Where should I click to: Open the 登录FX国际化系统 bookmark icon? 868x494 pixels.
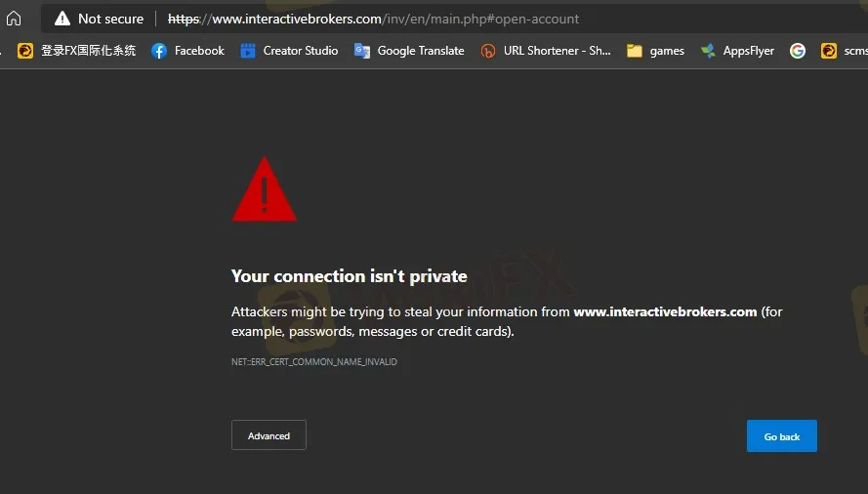tap(25, 51)
